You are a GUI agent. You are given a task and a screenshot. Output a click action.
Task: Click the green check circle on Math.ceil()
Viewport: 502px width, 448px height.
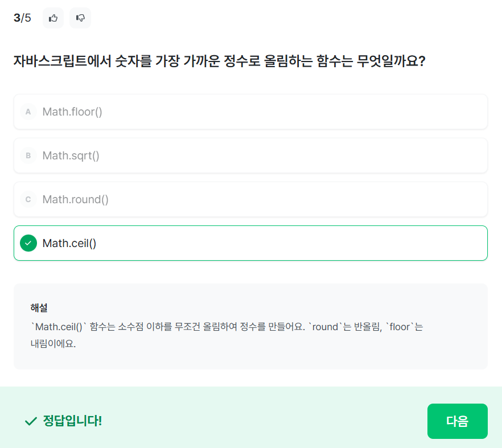pos(28,243)
